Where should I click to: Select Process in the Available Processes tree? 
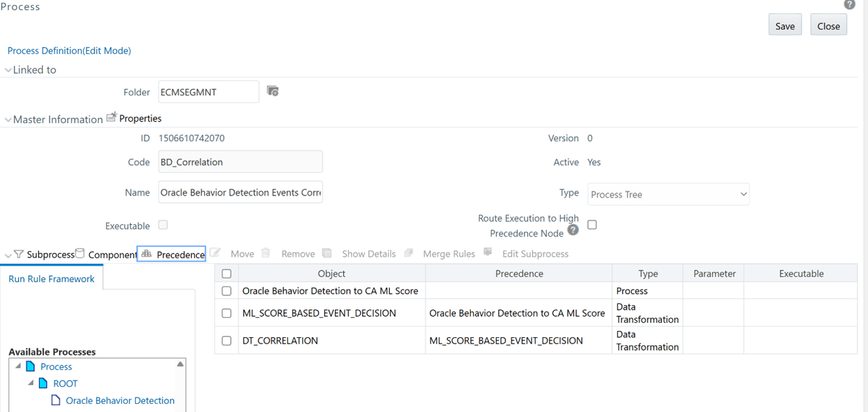[56, 367]
